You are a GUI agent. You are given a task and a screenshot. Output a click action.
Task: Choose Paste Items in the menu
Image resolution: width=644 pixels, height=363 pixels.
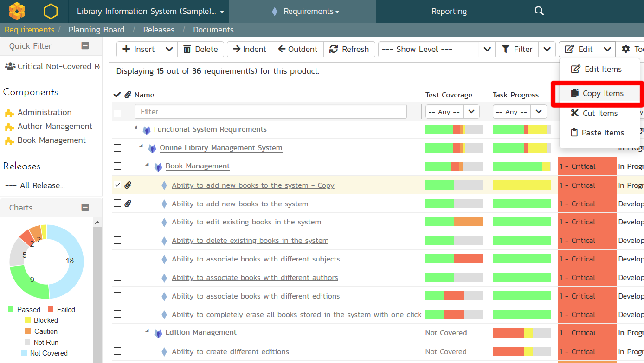click(603, 133)
